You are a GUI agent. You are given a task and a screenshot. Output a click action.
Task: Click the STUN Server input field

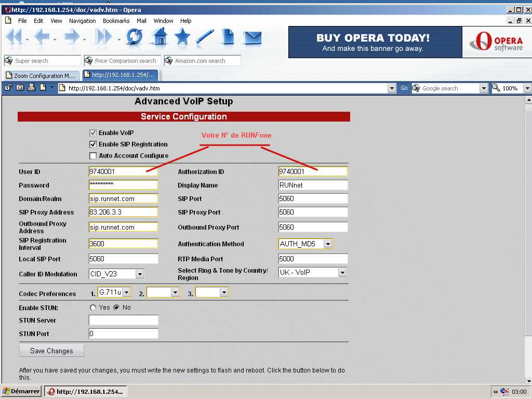(x=124, y=320)
